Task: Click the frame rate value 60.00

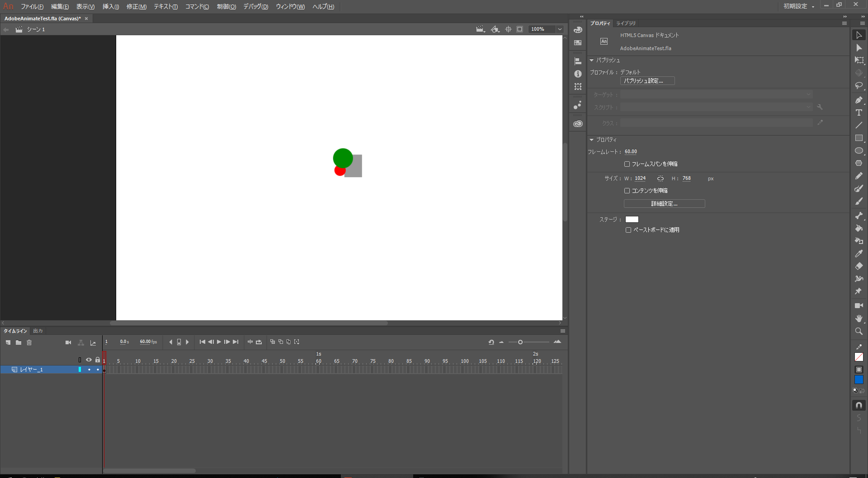Action: pyautogui.click(x=631, y=152)
